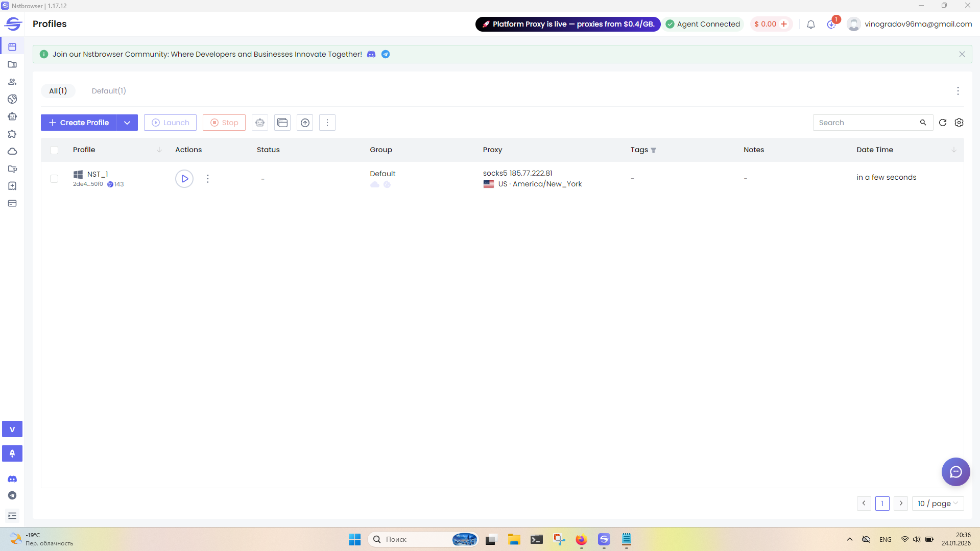980x551 pixels.
Task: Open table settings gear icon
Action: (959, 123)
